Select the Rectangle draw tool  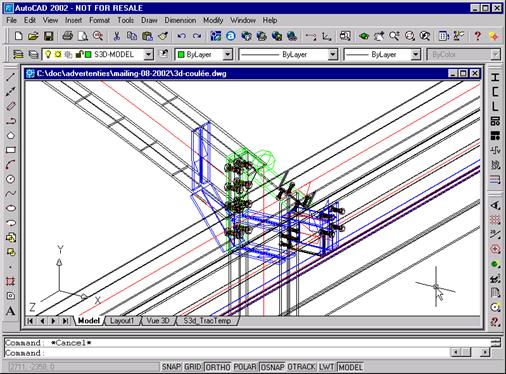click(10, 150)
